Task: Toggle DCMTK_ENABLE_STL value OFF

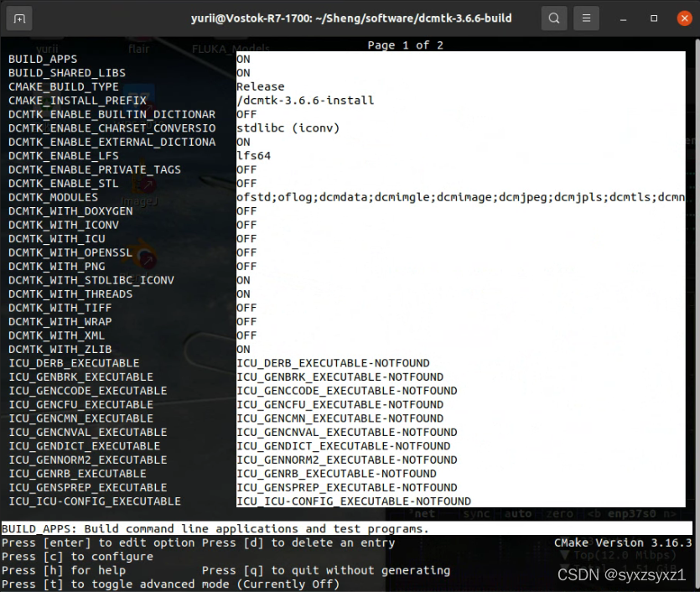Action: coord(246,184)
